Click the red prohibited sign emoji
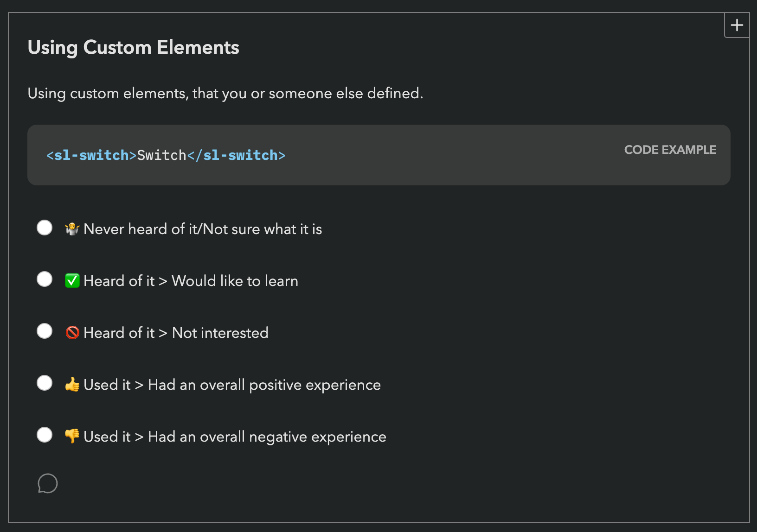757x532 pixels. [72, 333]
